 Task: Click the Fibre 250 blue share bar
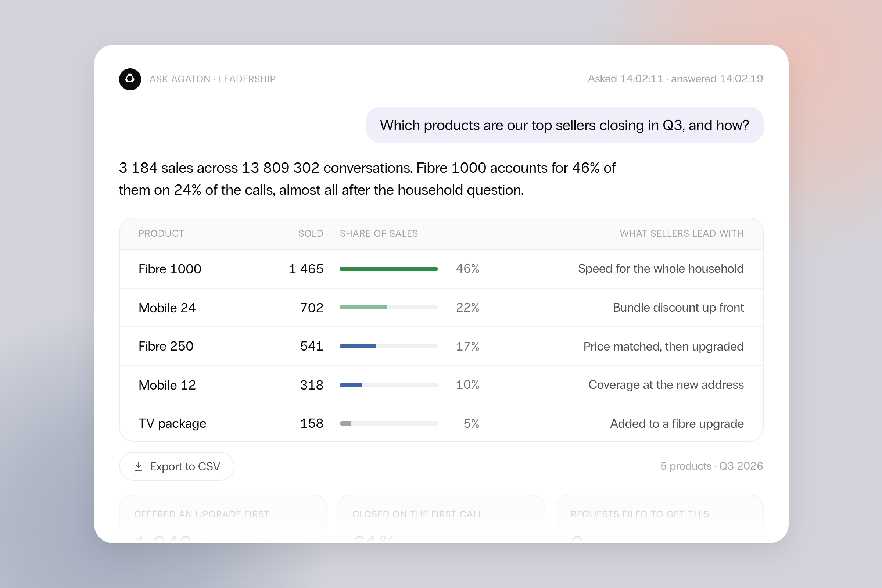click(x=358, y=346)
